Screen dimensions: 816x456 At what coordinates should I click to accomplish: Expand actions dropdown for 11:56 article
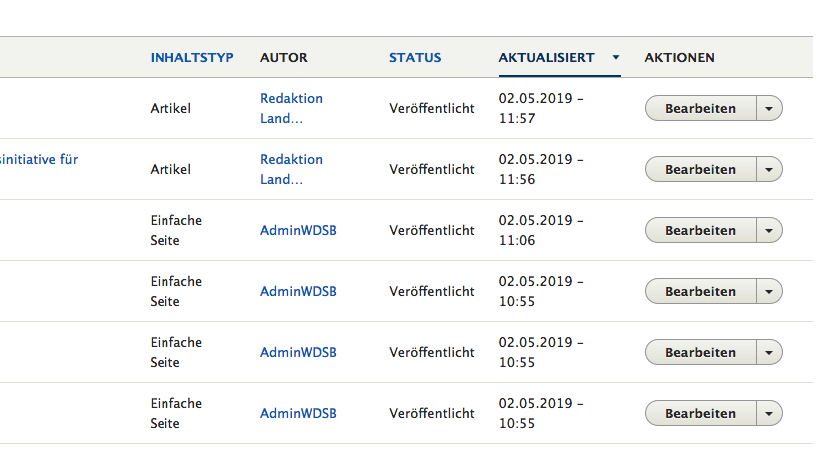click(769, 170)
